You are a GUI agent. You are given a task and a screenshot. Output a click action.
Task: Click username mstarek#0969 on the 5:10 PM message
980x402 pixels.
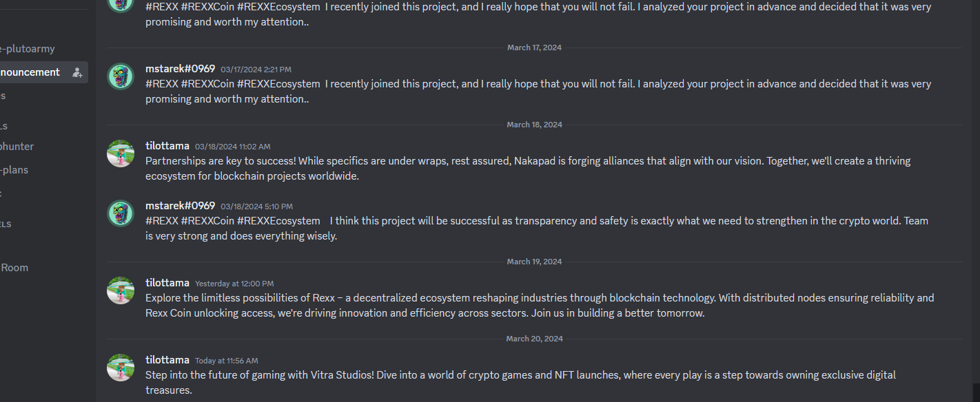click(x=181, y=205)
